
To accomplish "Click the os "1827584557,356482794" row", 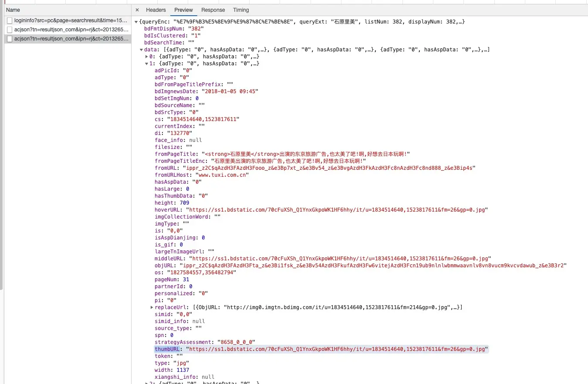I will [x=196, y=273].
